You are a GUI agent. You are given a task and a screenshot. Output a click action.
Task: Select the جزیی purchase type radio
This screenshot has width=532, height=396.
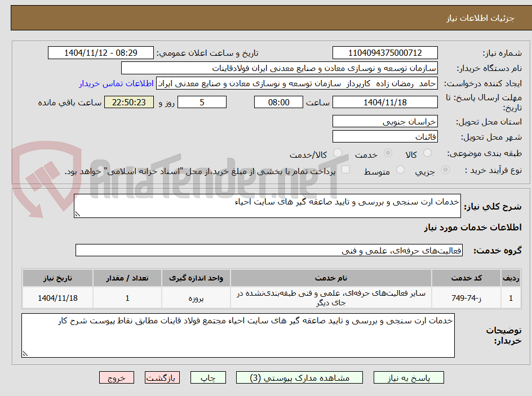[445, 170]
